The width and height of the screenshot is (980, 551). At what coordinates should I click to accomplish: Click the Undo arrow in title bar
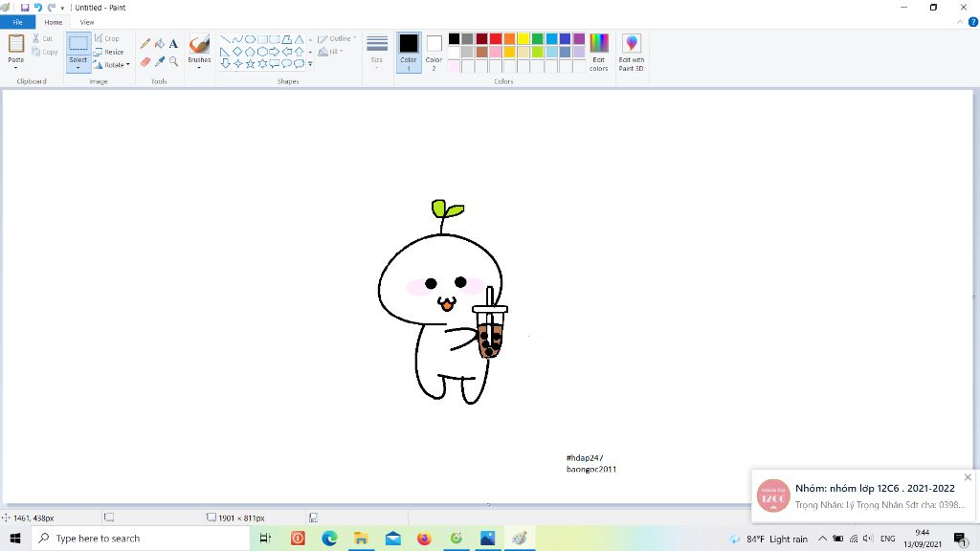click(38, 8)
